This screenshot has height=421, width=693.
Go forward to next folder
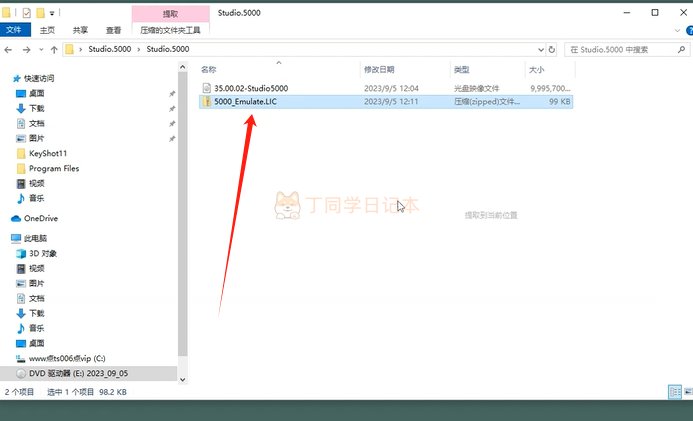(27, 49)
